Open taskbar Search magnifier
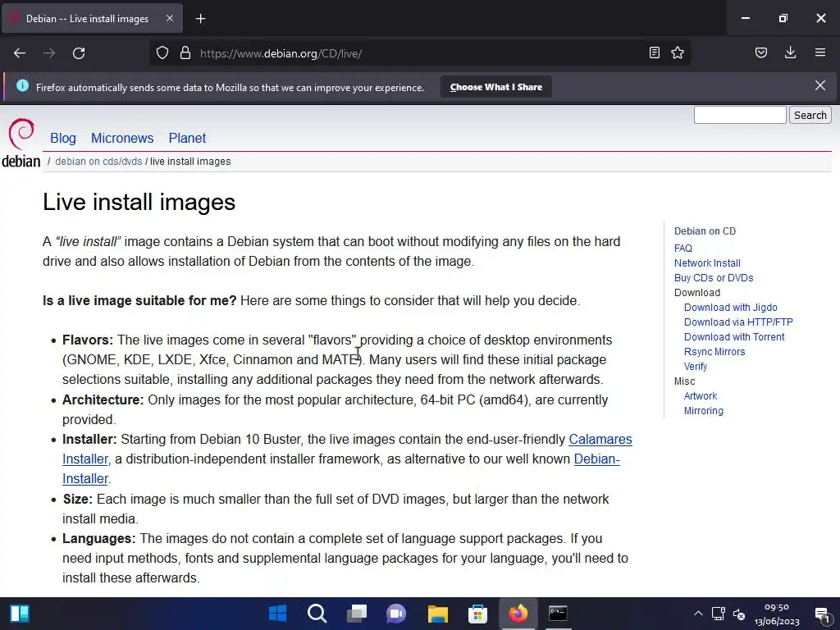The image size is (840, 630). 317,614
